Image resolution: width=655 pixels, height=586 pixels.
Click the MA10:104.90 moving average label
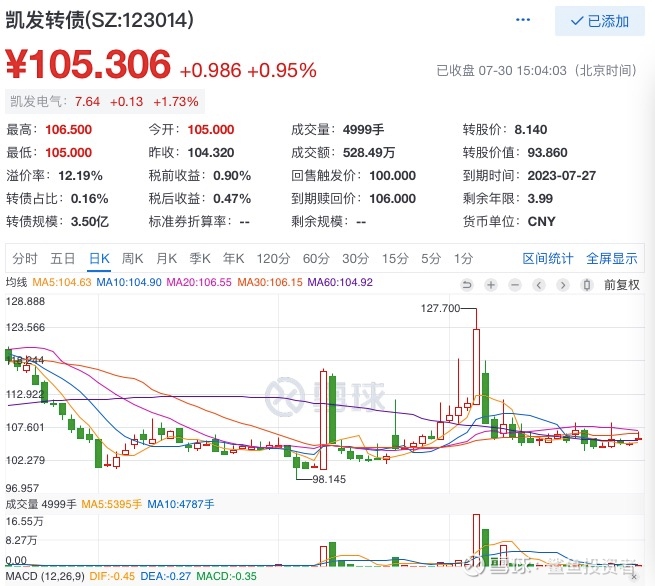pyautogui.click(x=129, y=282)
